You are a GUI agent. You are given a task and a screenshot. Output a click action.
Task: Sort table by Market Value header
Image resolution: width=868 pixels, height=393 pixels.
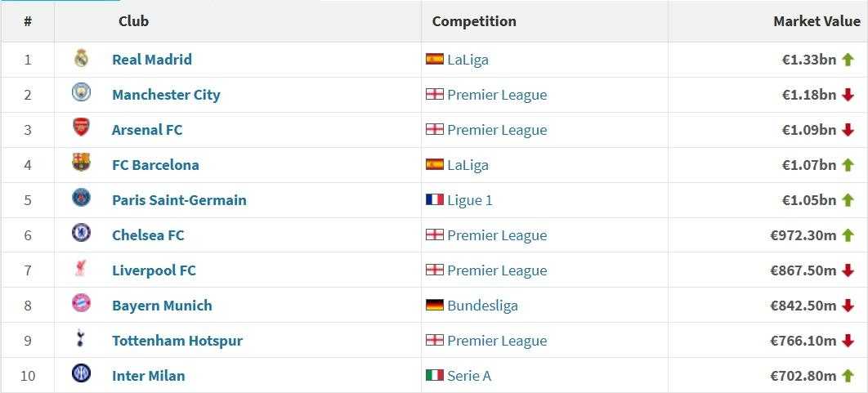click(817, 21)
